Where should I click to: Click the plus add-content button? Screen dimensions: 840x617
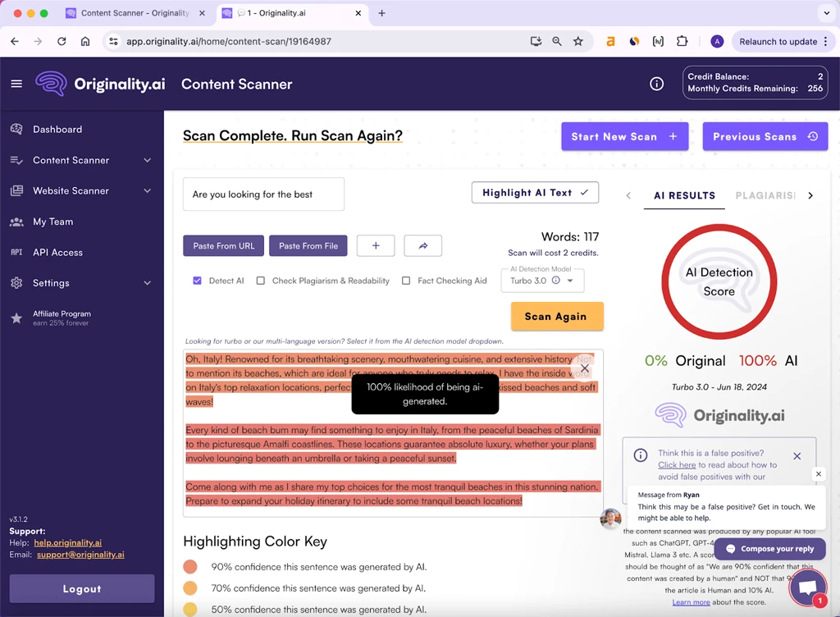376,246
